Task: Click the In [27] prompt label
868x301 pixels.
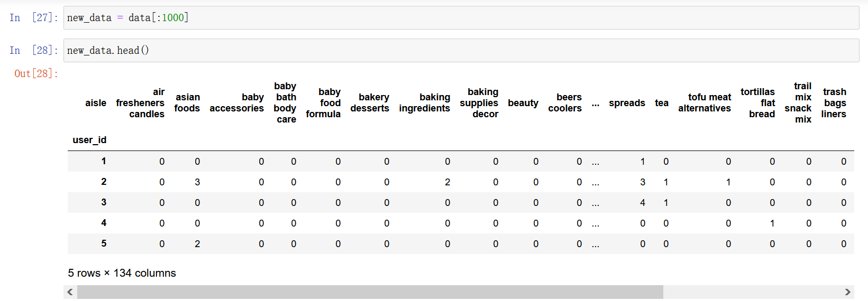Action: pos(34,18)
